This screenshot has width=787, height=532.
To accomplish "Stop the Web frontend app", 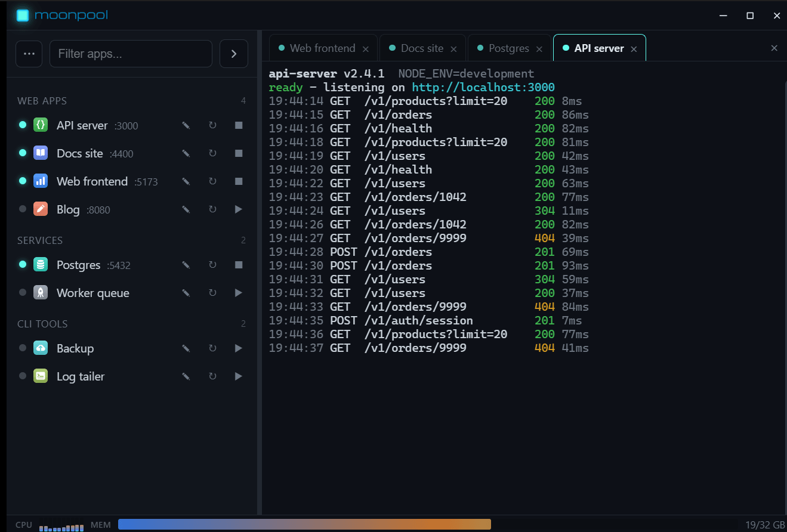I will pos(239,181).
